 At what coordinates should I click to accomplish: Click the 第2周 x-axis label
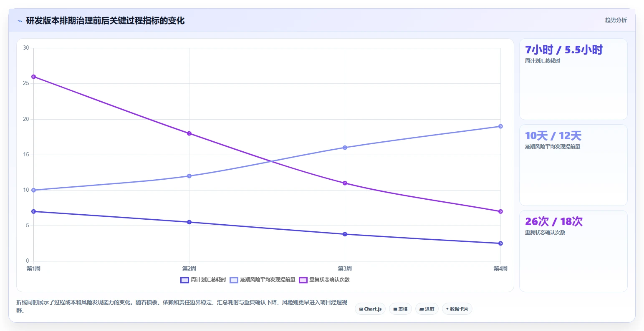pos(189,268)
